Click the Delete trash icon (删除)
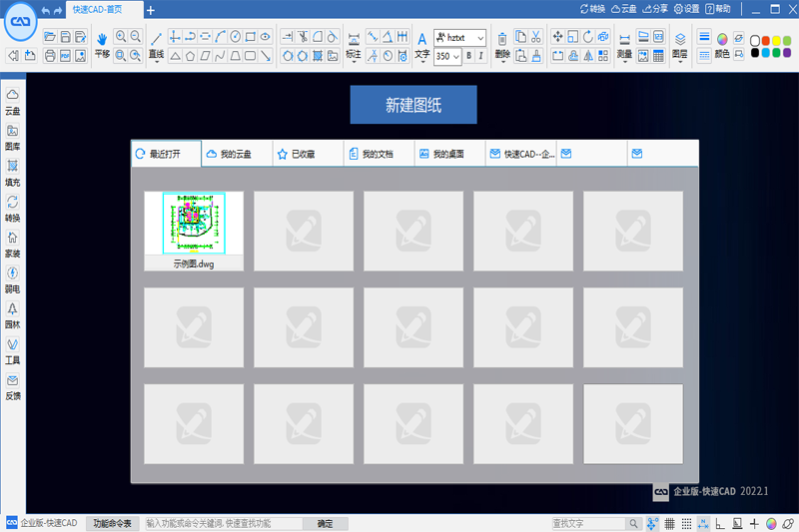799x532 pixels. click(502, 45)
